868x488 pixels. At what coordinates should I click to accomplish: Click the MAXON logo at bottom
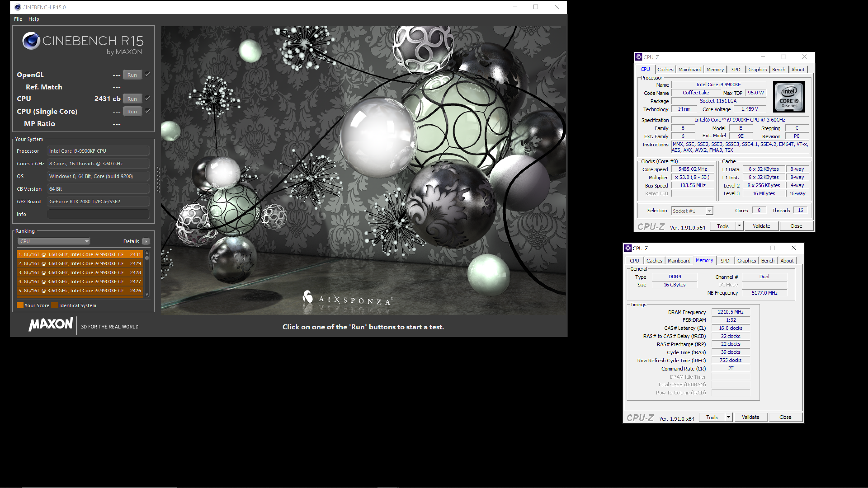coord(51,324)
